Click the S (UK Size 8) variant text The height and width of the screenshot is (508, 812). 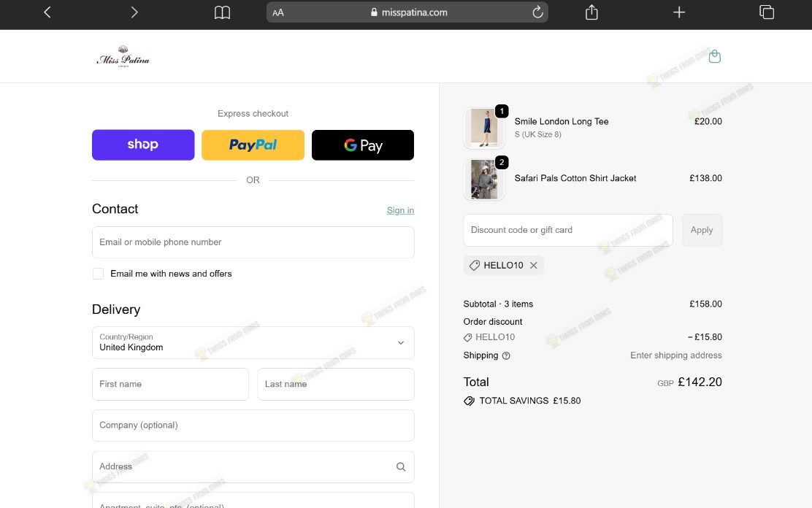(x=537, y=134)
